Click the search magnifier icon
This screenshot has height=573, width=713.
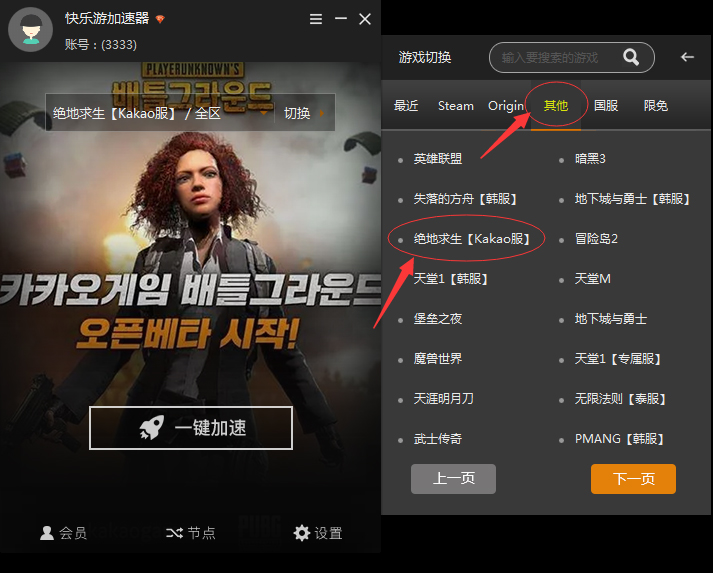(631, 57)
